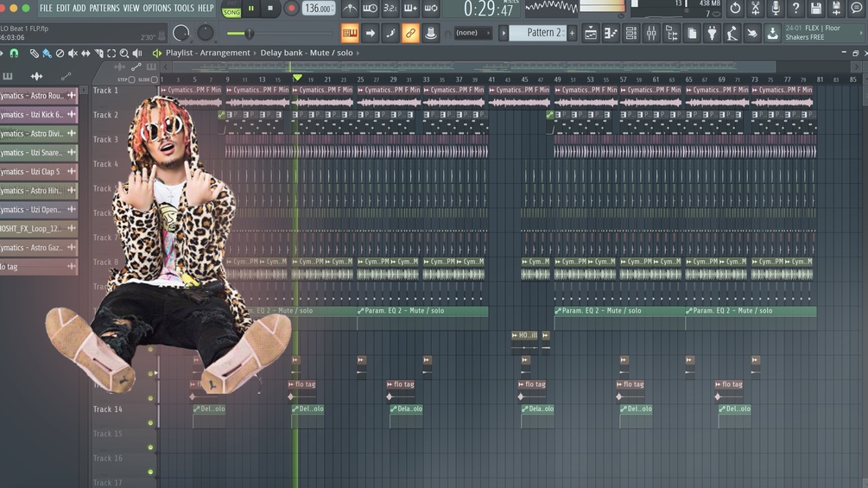Select the selection rectangle tool

pyautogui.click(x=111, y=53)
